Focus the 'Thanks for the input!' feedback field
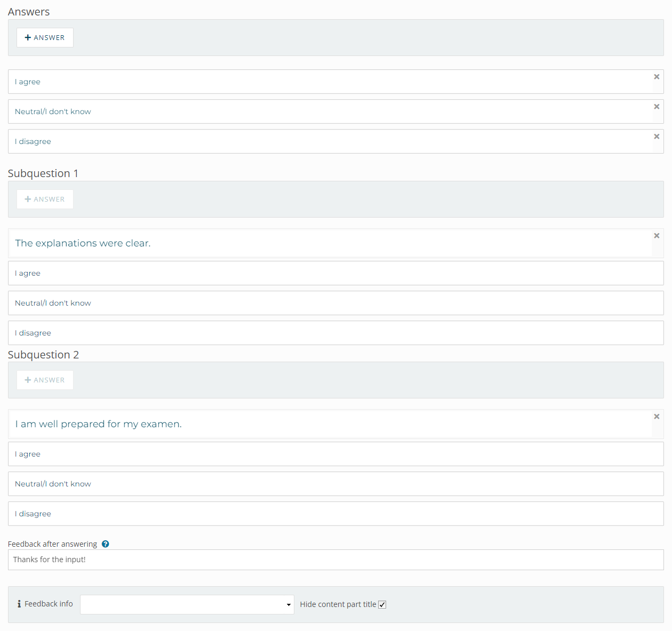The width and height of the screenshot is (672, 631). (x=336, y=560)
